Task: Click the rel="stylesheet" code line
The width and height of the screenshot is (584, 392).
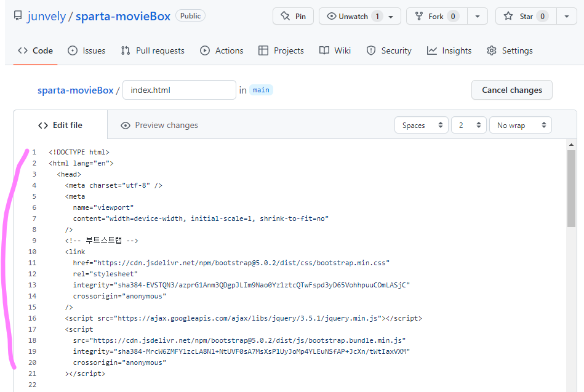Action: 105,274
